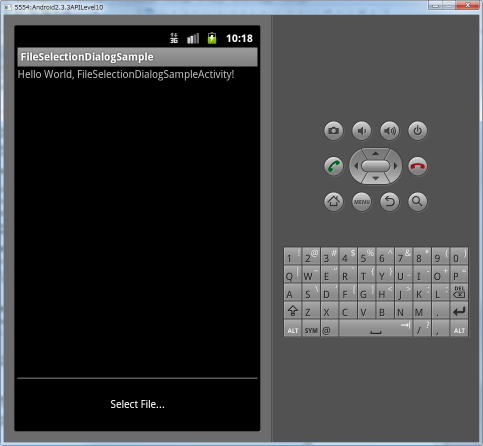The height and width of the screenshot is (446, 483).
Task: Click the D-pad up arrow
Action: [x=375, y=154]
